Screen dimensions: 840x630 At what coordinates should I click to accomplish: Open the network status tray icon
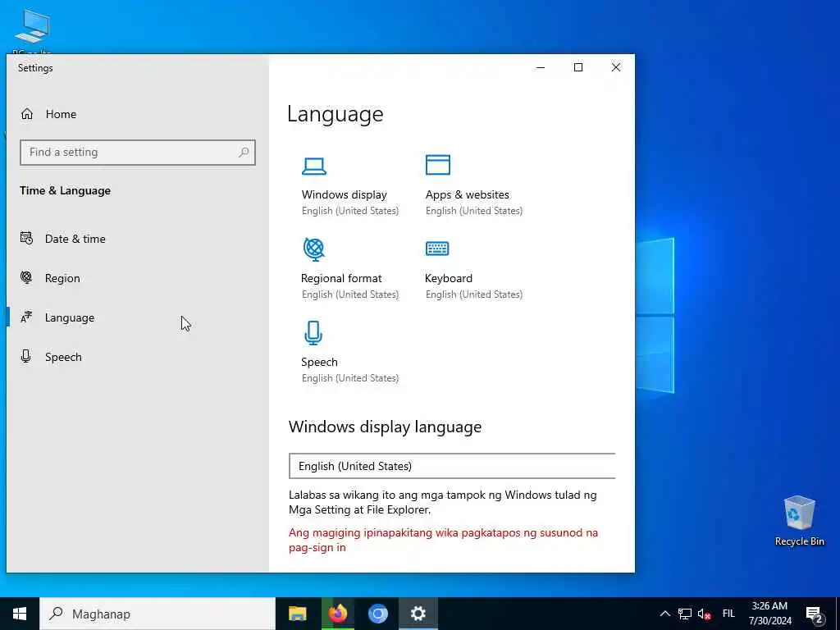tap(685, 614)
